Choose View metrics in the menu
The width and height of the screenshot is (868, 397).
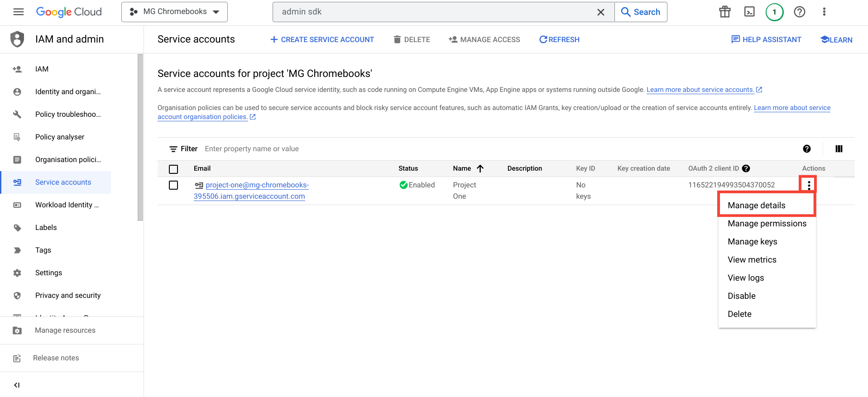767,260
